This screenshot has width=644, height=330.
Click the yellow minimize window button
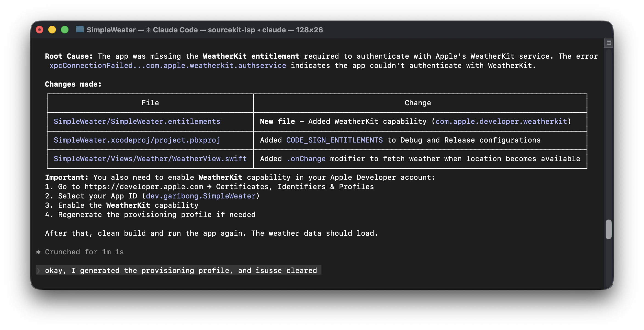(52, 30)
